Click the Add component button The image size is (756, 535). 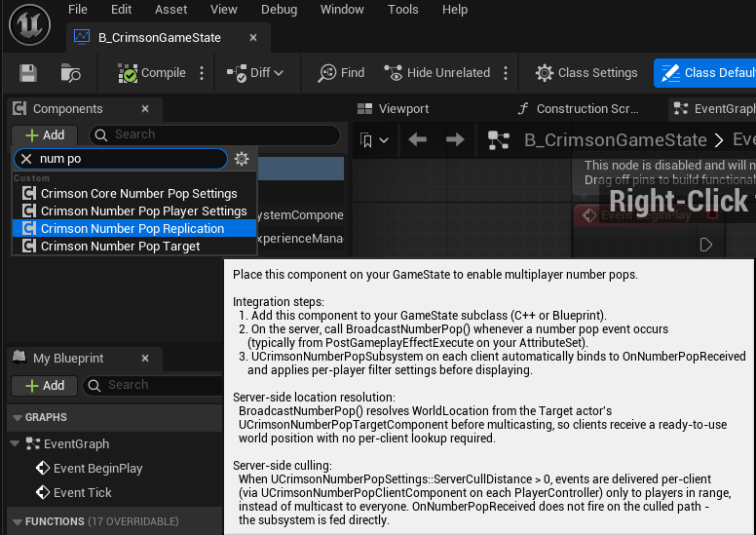click(x=45, y=135)
